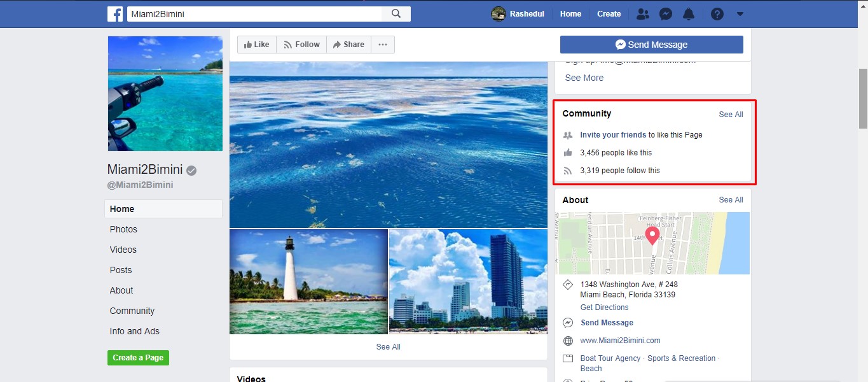The image size is (868, 382).
Task: Open Community in the page sidebar
Action: [132, 311]
